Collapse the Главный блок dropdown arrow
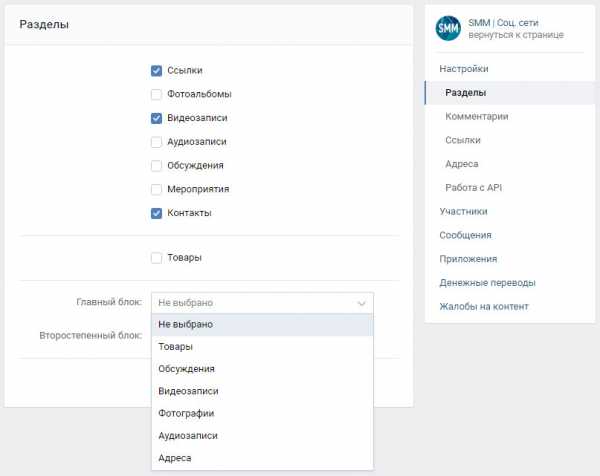 point(361,303)
